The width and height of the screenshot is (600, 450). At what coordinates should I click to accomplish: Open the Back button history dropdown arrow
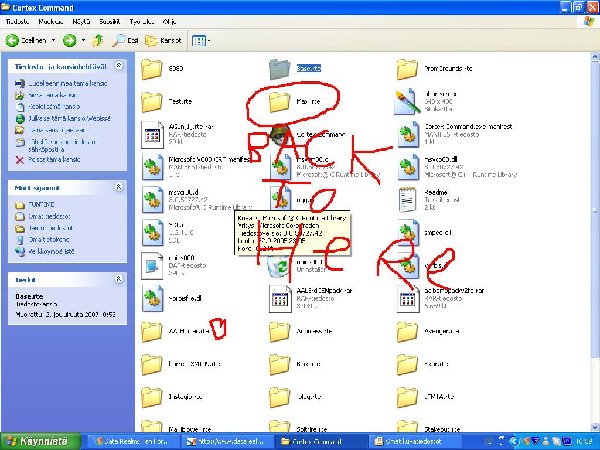pyautogui.click(x=53, y=40)
